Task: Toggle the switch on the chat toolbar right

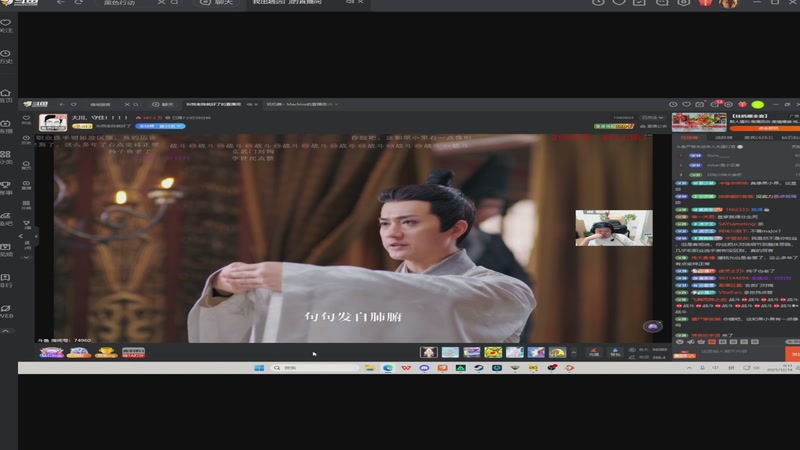Action: click(x=792, y=341)
